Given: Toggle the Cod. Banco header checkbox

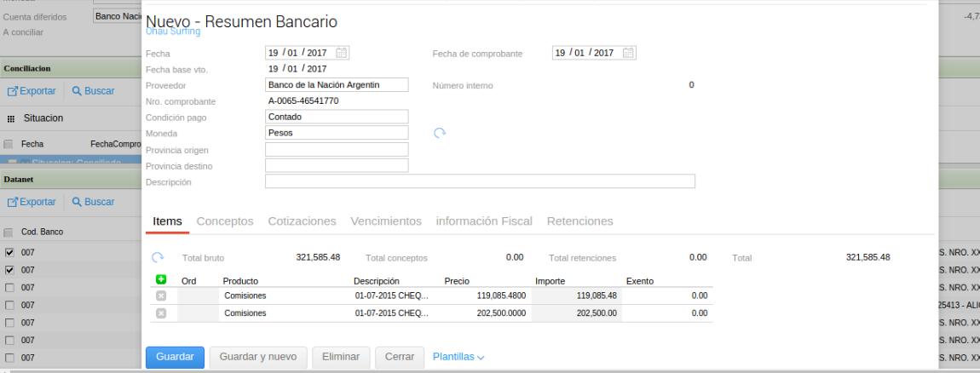Looking at the screenshot, I should 9,232.
